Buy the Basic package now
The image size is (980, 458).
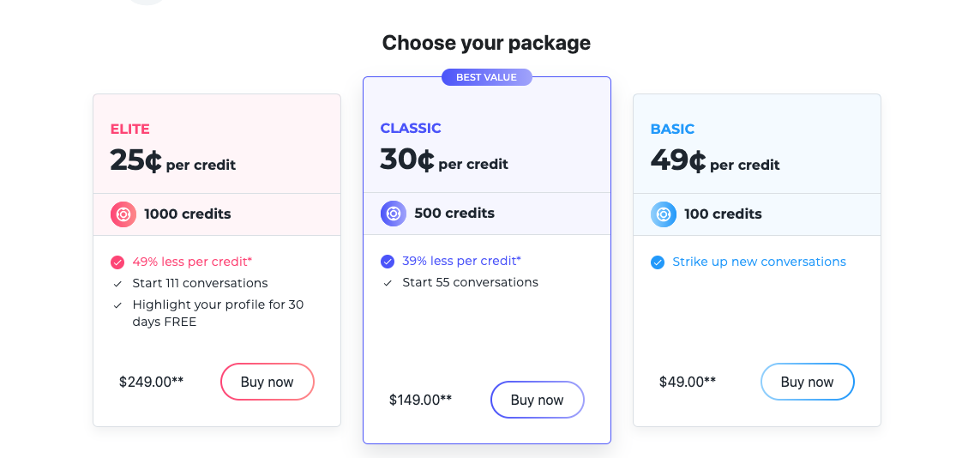pos(808,382)
